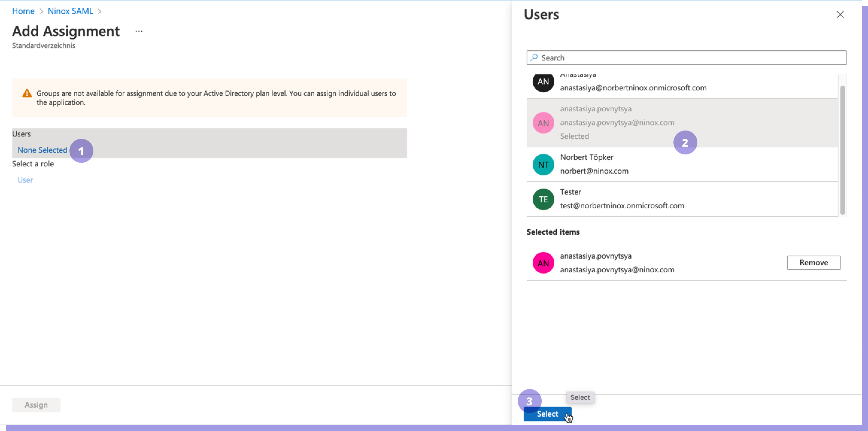This screenshot has height=431, width=868.
Task: Click the light pink AN avatar in list
Action: tap(543, 123)
